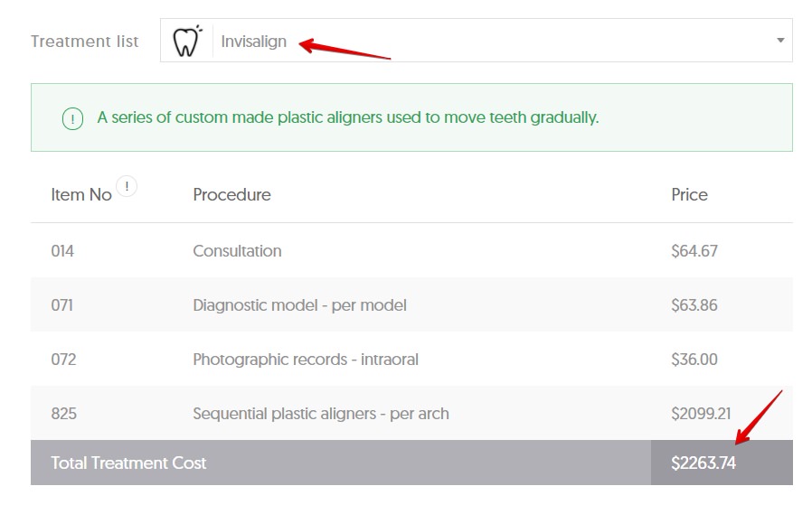812x505 pixels.
Task: Select Sequential plastic aligners - per arch
Action: [x=321, y=414]
